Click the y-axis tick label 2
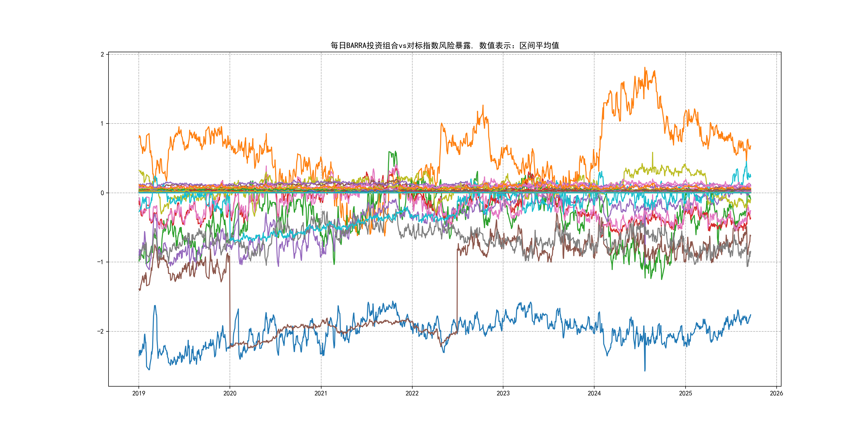 point(102,55)
